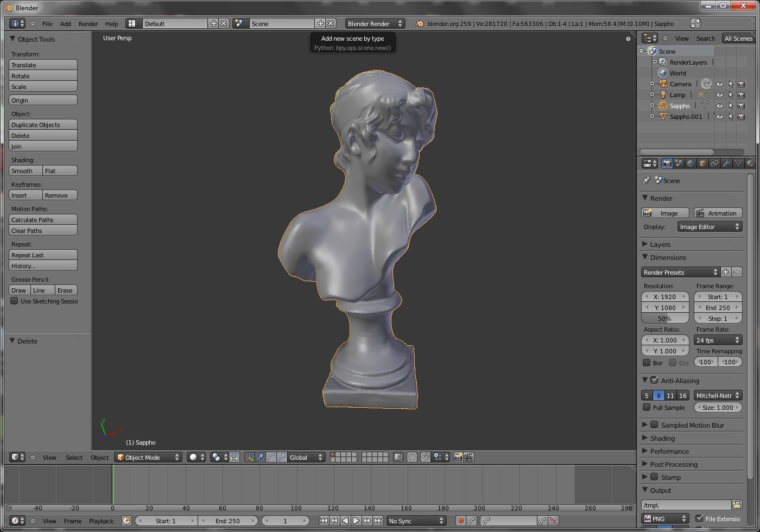The height and width of the screenshot is (532, 760).
Task: Open the Scene properties tab icon
Action: (x=679, y=163)
